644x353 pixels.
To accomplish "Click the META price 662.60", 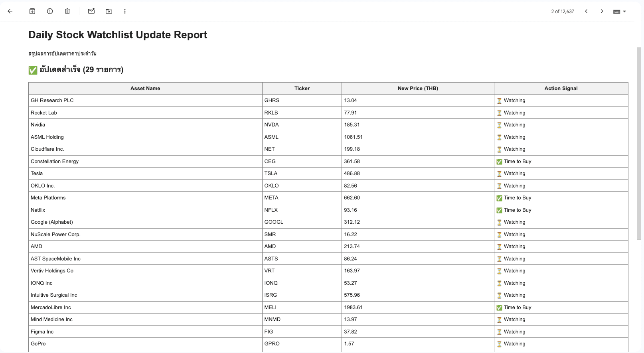I will coord(418,198).
